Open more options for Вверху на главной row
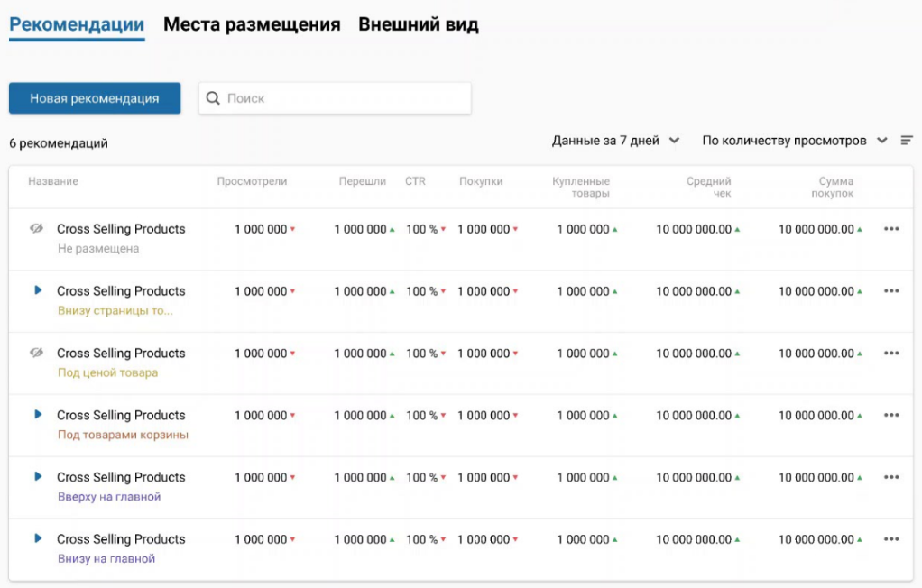This screenshot has width=922, height=588. coord(891,477)
